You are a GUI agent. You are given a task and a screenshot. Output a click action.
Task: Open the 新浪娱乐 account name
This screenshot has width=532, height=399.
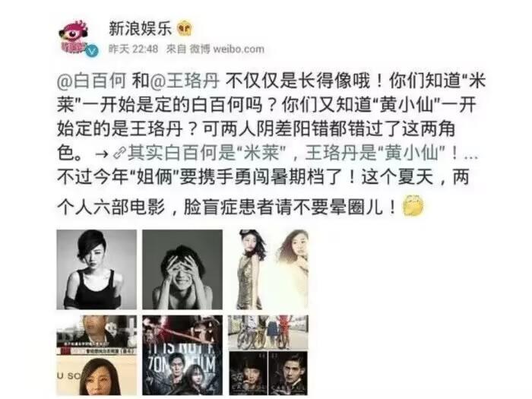click(x=140, y=29)
